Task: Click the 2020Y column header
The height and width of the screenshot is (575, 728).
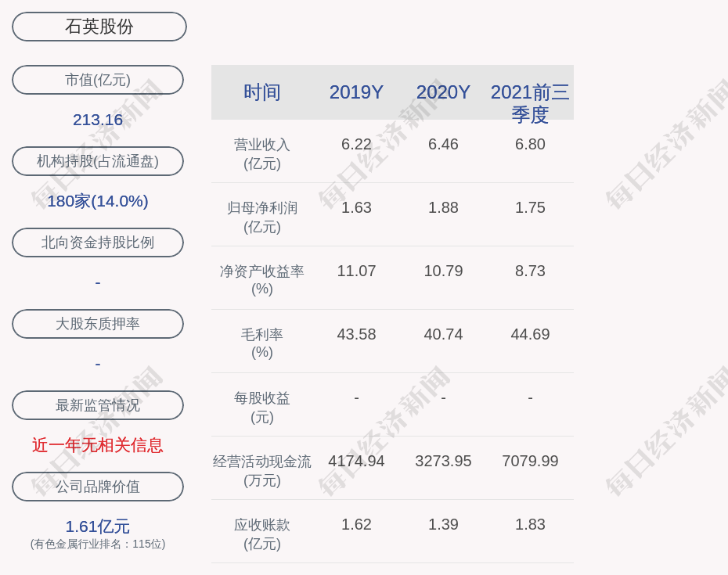Action: click(x=443, y=92)
